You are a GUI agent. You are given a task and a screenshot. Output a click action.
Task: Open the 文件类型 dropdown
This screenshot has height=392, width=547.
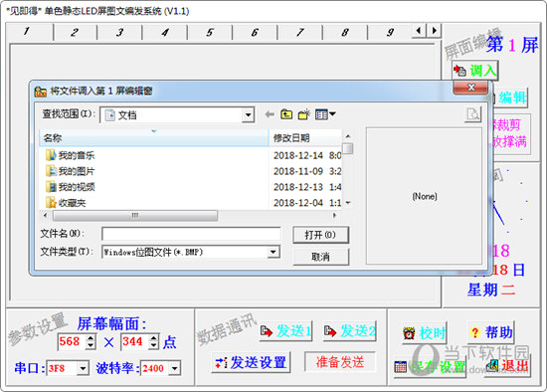273,252
